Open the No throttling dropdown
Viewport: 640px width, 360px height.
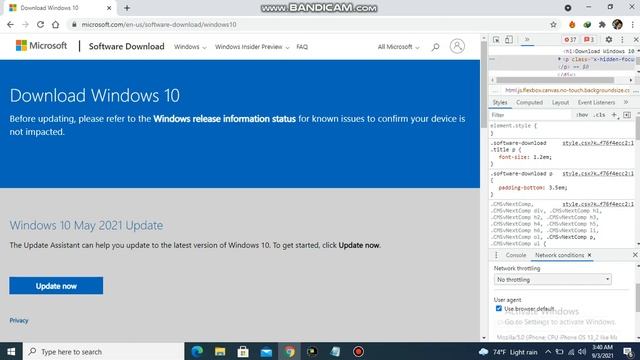tap(552, 280)
